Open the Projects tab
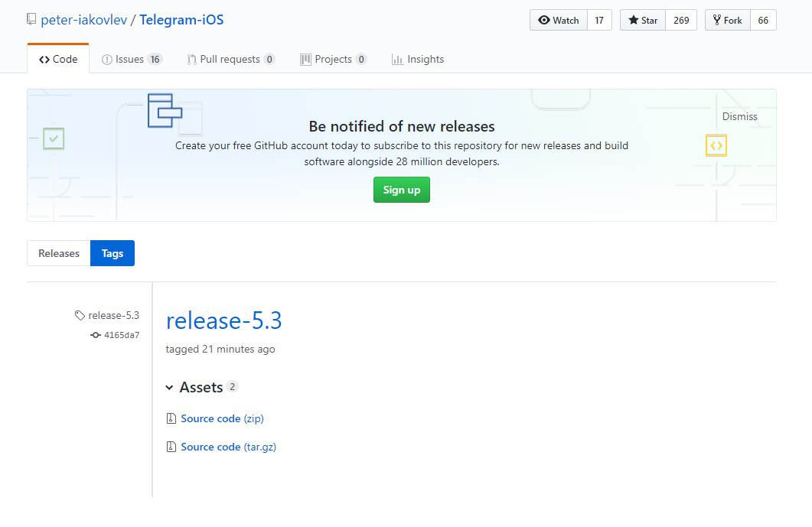812x527 pixels. coord(334,59)
